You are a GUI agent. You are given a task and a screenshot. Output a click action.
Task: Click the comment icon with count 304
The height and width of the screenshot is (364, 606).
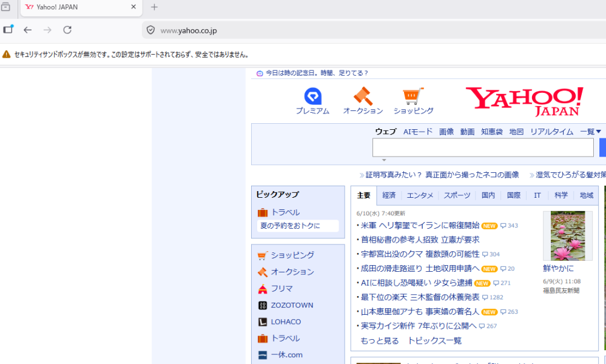pos(485,254)
